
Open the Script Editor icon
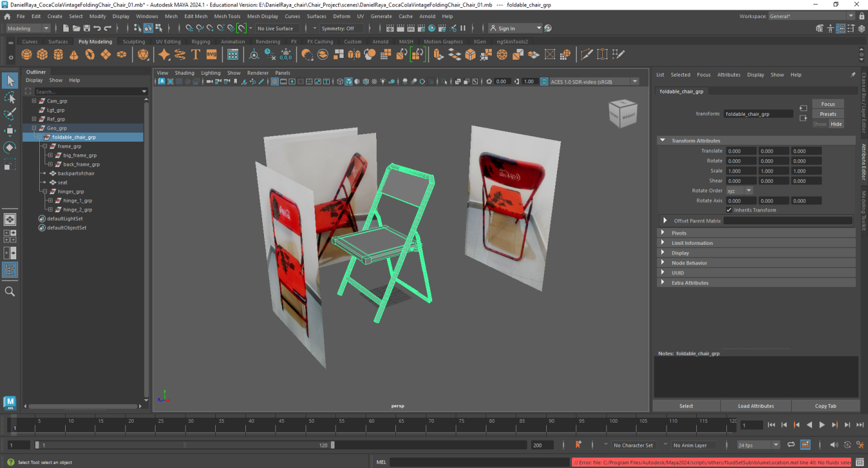(861, 463)
